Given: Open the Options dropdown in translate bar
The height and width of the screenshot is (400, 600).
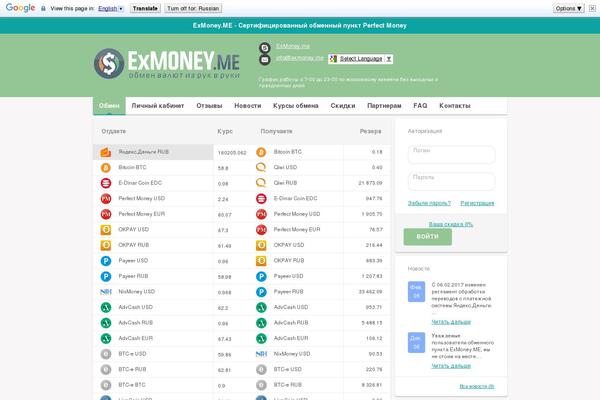Looking at the screenshot, I should (568, 8).
